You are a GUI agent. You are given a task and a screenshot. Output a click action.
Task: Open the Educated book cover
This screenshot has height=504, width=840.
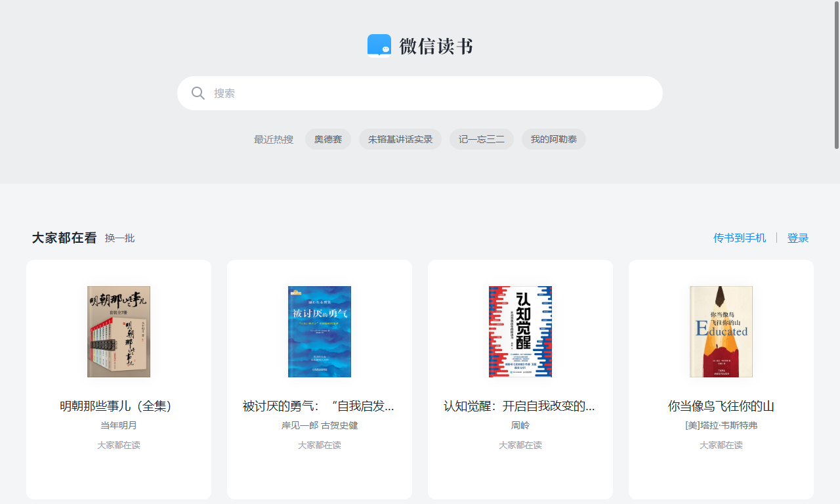[x=721, y=331]
